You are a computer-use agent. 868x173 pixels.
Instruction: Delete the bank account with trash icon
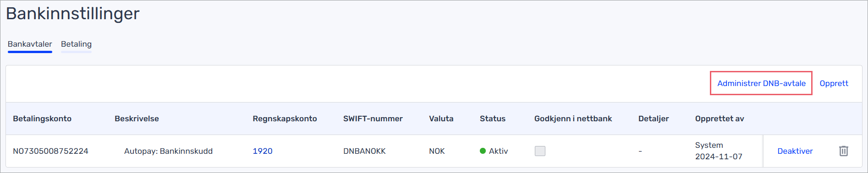pyautogui.click(x=843, y=151)
